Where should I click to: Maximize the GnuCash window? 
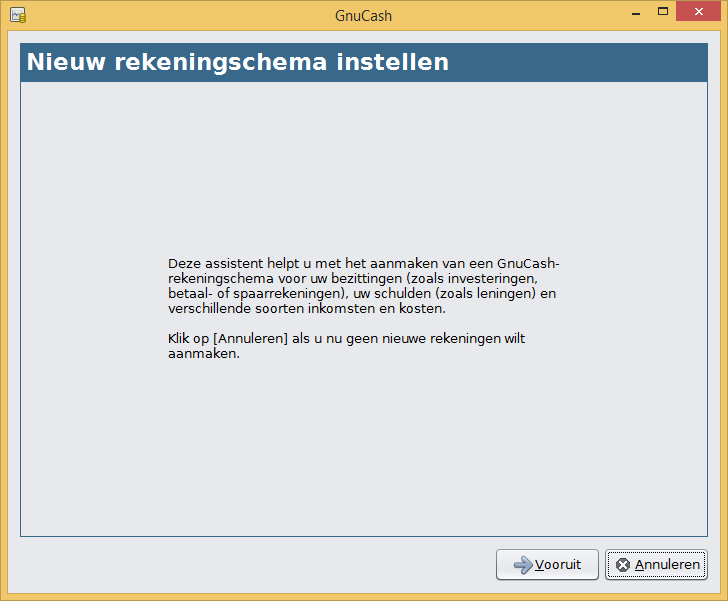click(663, 12)
